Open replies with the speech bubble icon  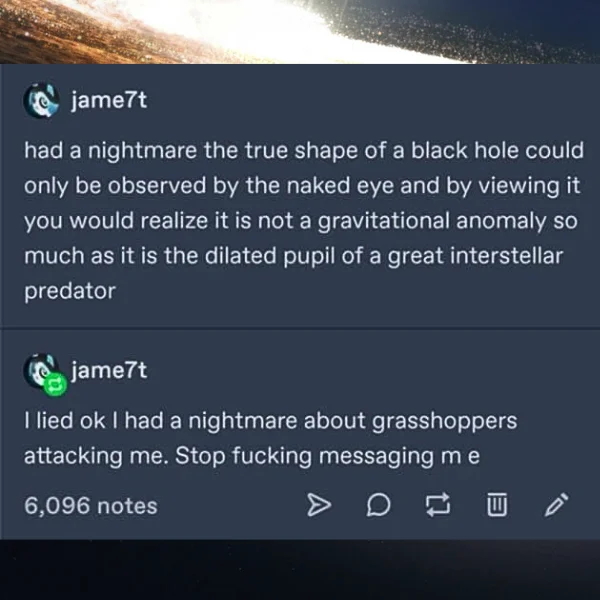[378, 505]
